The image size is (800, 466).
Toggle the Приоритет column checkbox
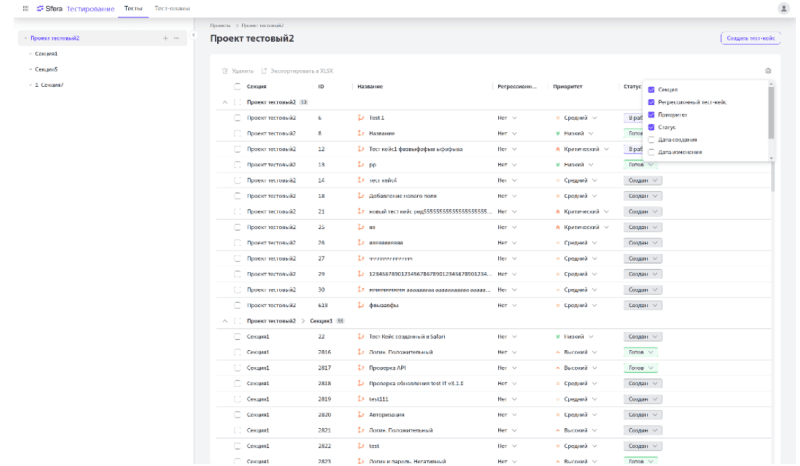click(x=651, y=114)
